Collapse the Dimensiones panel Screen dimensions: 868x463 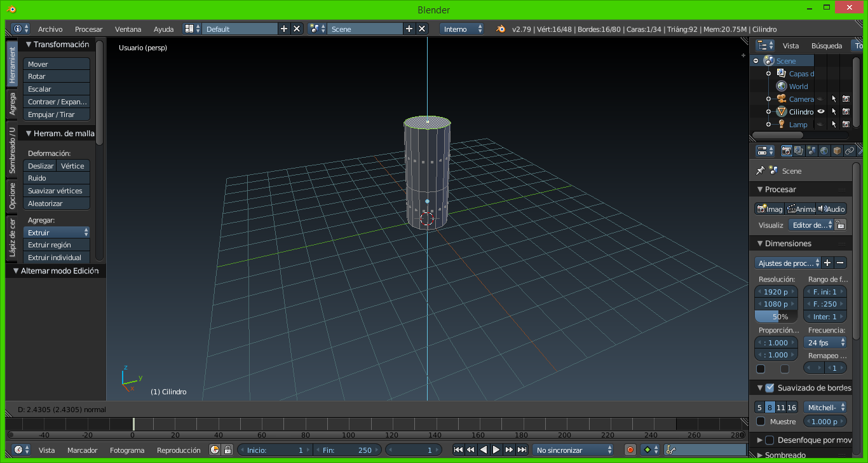(760, 244)
